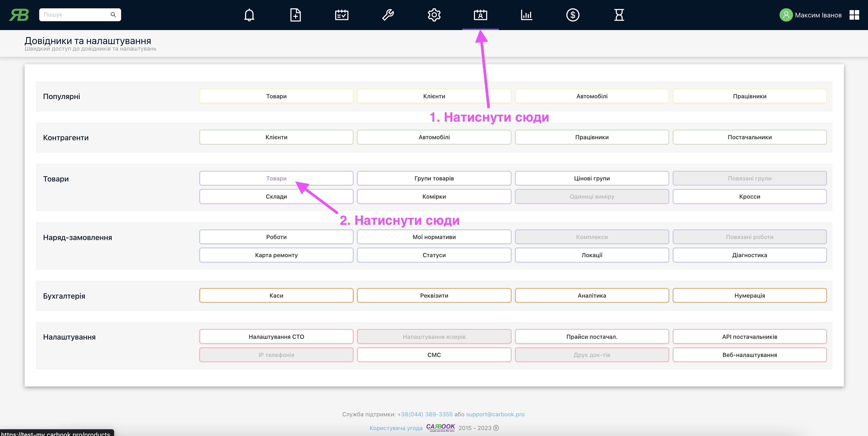Click the wrench repair icon
868x436 pixels.
click(388, 15)
